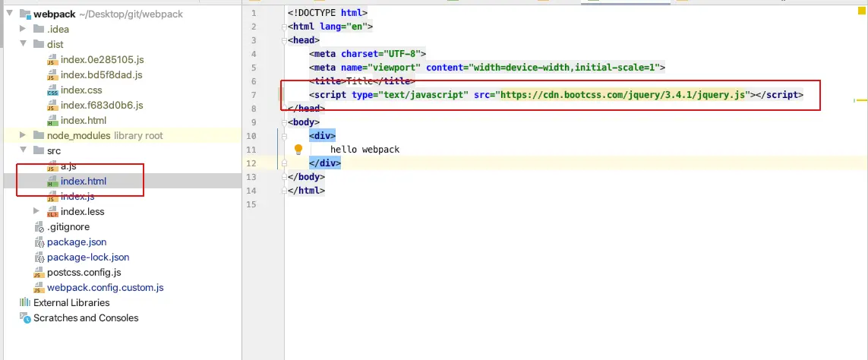868x360 pixels.
Task: Click the CSS file icon of index.css
Action: point(52,90)
